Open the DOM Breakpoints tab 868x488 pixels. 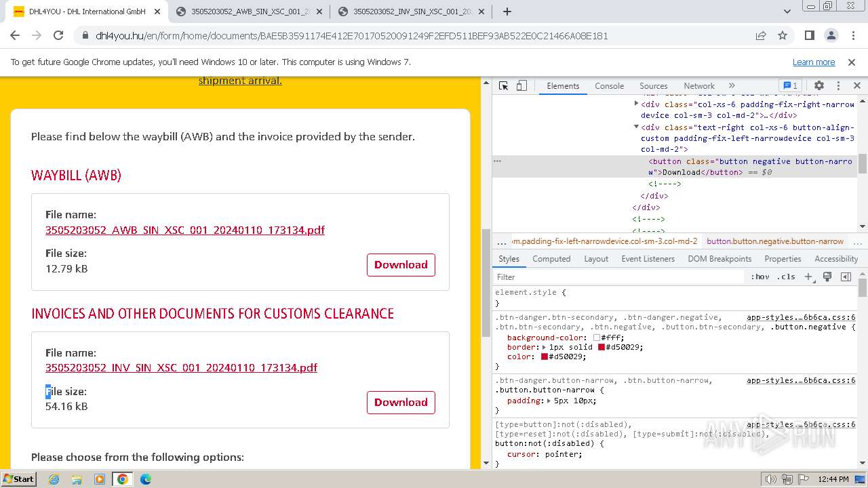(719, 259)
